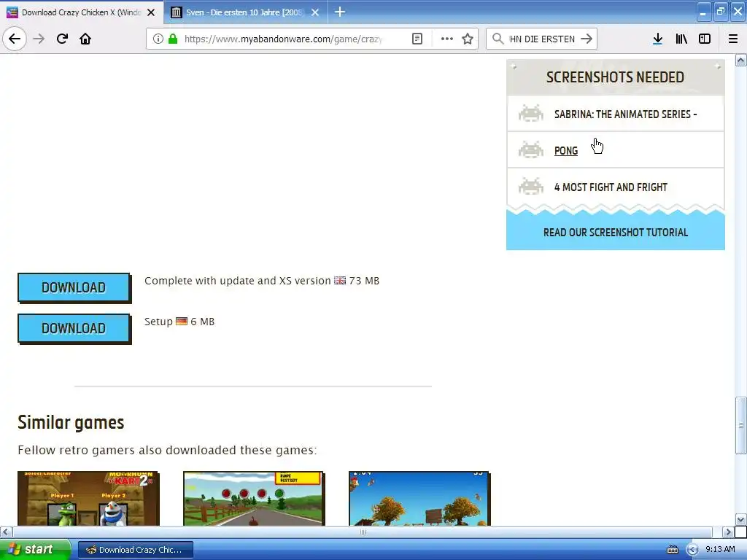
Task: Close the Sven - Die ersten 10 Jahre tab
Action: coord(315,12)
